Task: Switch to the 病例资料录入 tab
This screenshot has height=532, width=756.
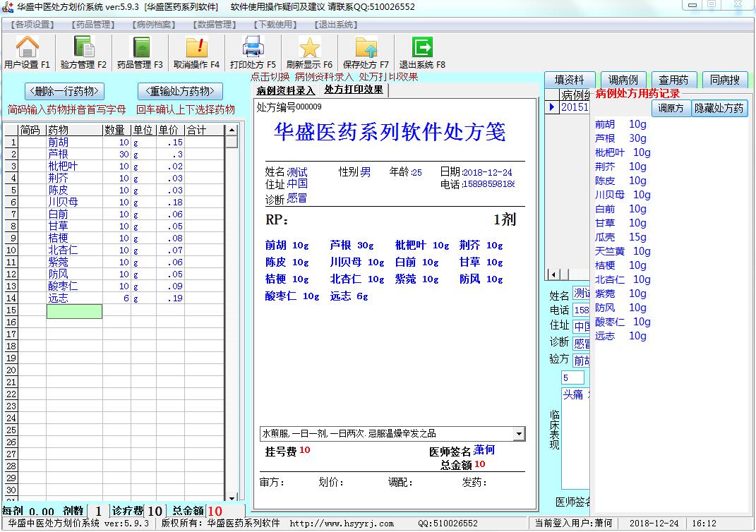Action: (x=285, y=90)
